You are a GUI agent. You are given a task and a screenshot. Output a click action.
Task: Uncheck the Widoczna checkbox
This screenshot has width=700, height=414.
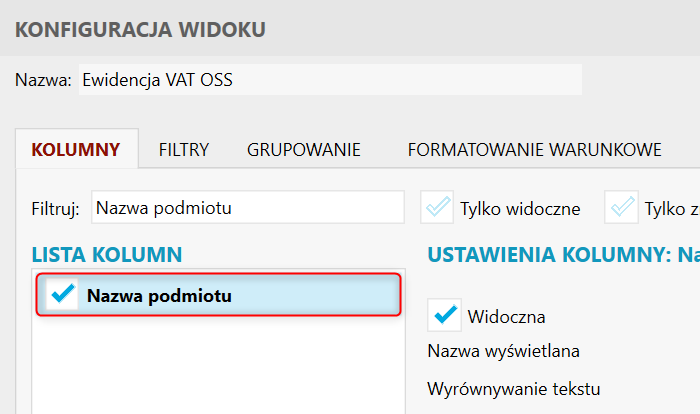[444, 317]
